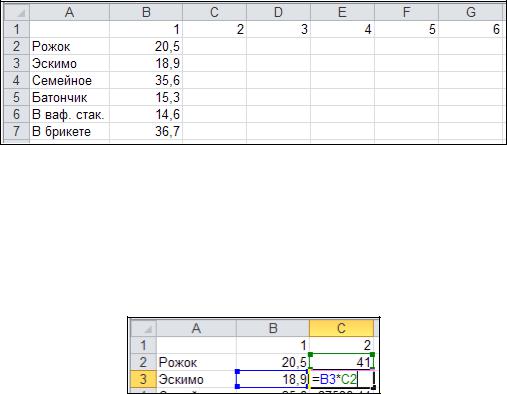The height and width of the screenshot is (394, 507).
Task: Click cell B1 containing 1 in lower table
Action: point(273,345)
